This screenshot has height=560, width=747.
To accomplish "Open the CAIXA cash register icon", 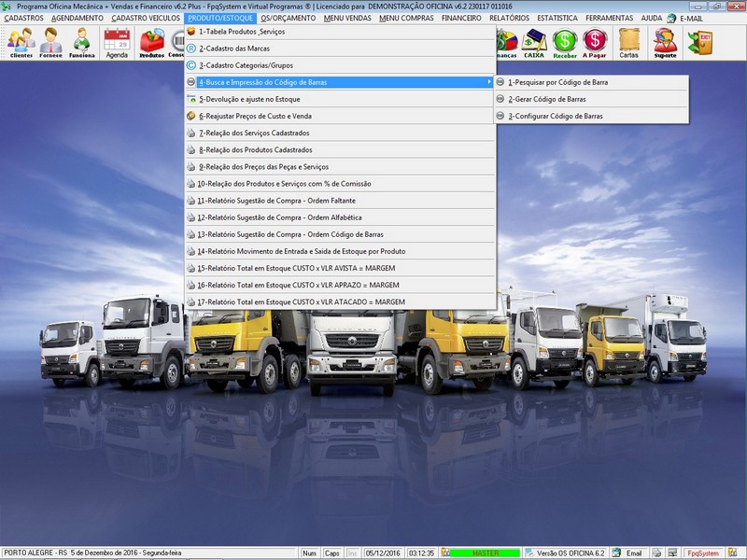I will [534, 42].
